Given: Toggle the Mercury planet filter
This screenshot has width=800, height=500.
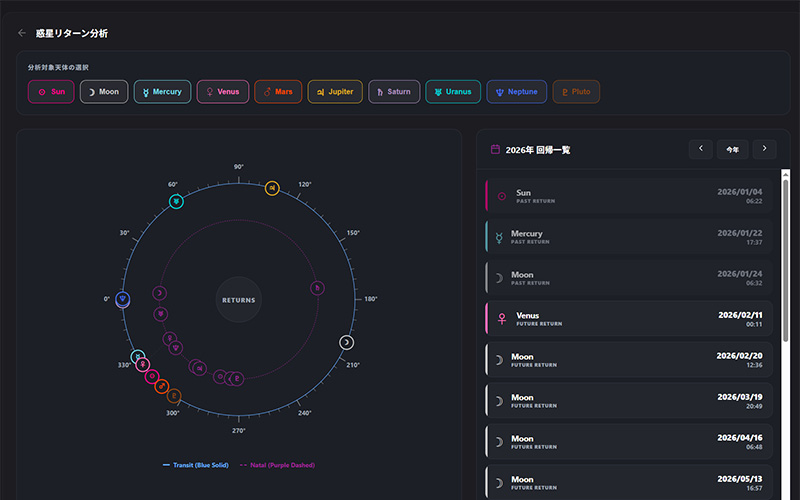Looking at the screenshot, I should pyautogui.click(x=162, y=92).
